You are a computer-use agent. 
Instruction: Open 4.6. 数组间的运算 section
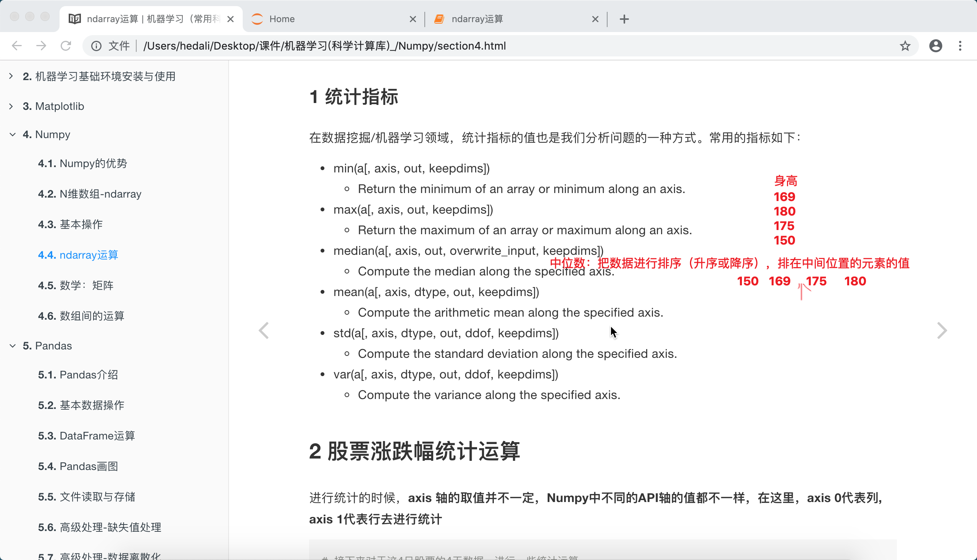81,316
